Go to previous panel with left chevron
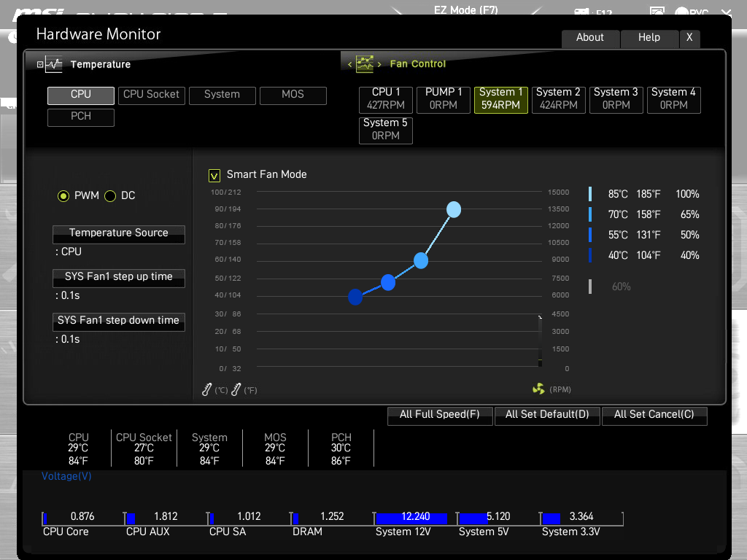Screen dimensions: 747x560 click(349, 64)
